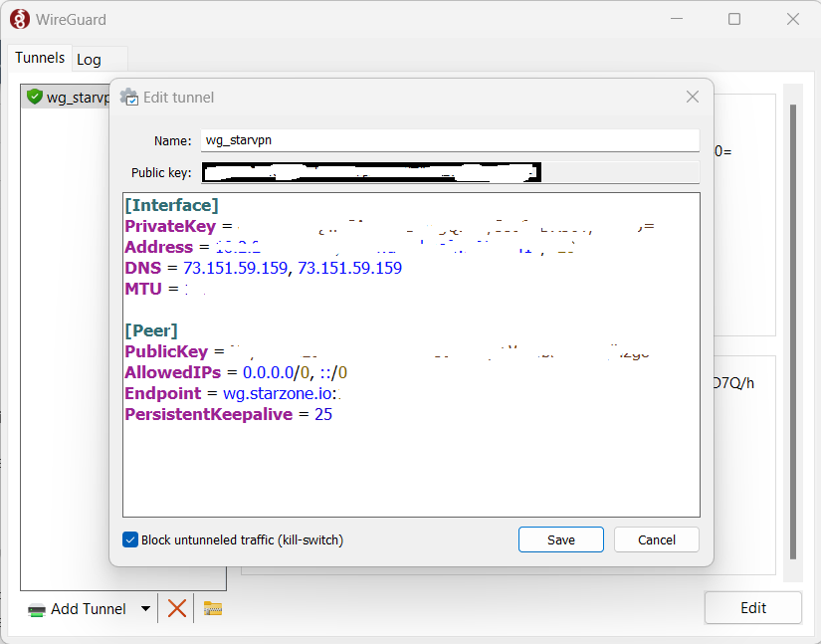Click the PersistentKeepalive = 25 line
This screenshot has height=644, width=821.
tap(228, 415)
